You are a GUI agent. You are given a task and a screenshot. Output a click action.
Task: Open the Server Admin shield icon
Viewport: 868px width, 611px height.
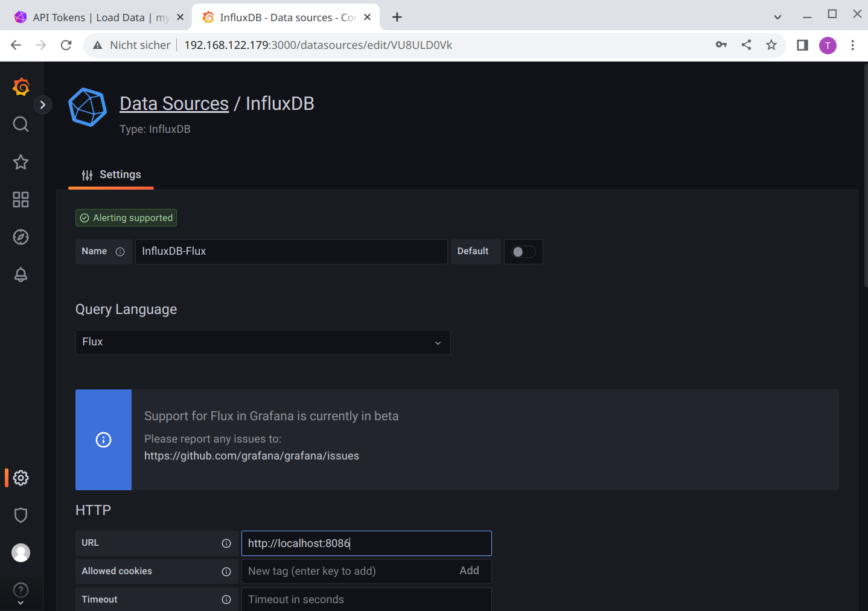point(21,515)
